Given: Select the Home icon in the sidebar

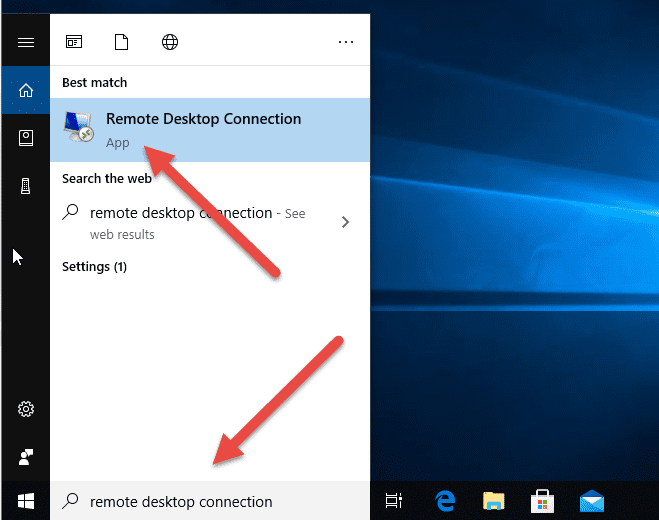Looking at the screenshot, I should click(26, 90).
